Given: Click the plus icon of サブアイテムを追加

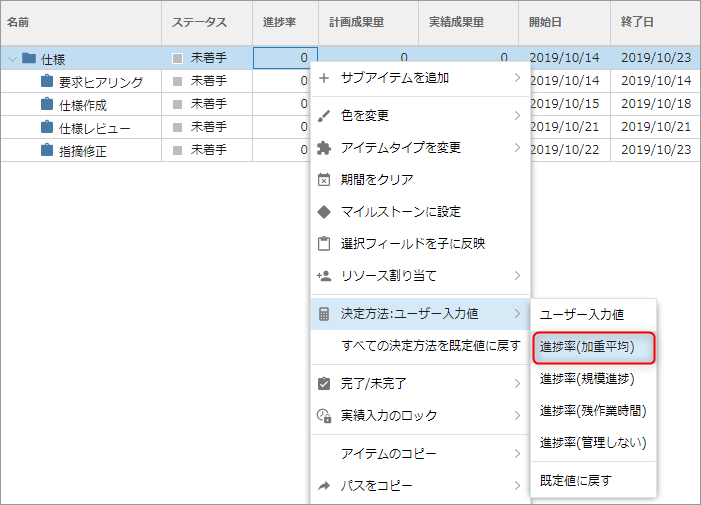Looking at the screenshot, I should 324,78.
